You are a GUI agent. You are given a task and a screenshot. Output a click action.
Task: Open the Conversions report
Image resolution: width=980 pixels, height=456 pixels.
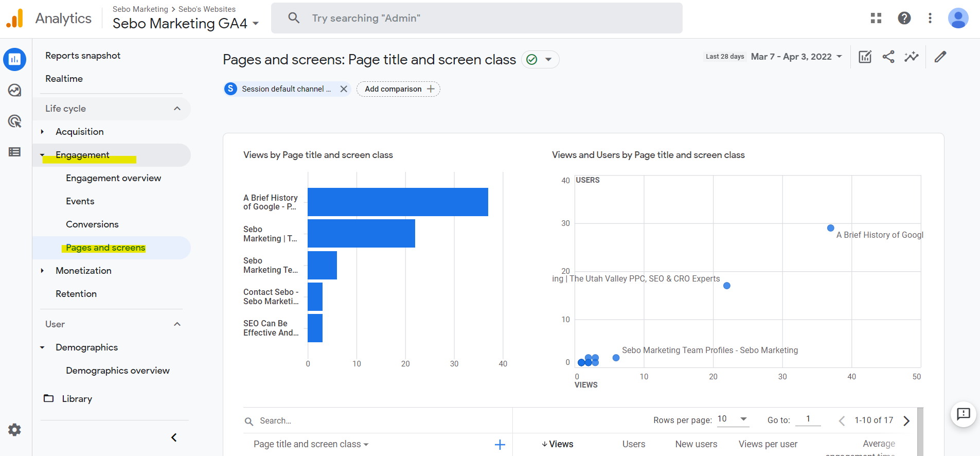pyautogui.click(x=92, y=224)
